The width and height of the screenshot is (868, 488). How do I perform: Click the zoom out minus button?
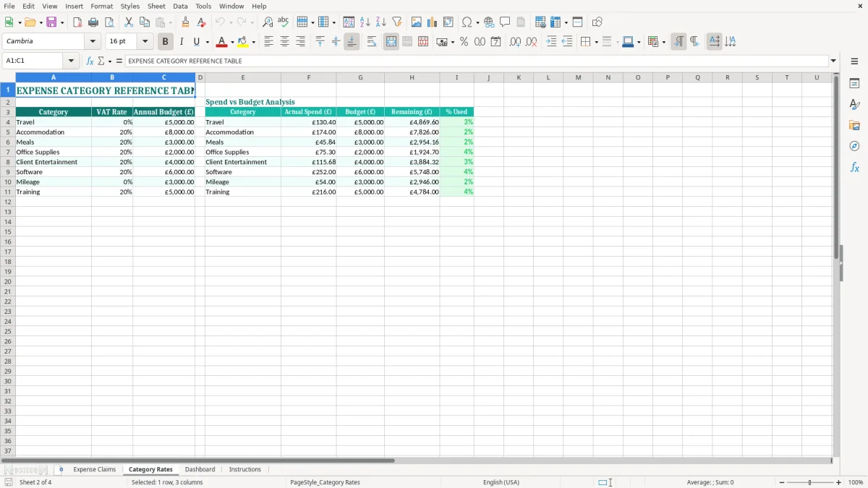point(782,482)
